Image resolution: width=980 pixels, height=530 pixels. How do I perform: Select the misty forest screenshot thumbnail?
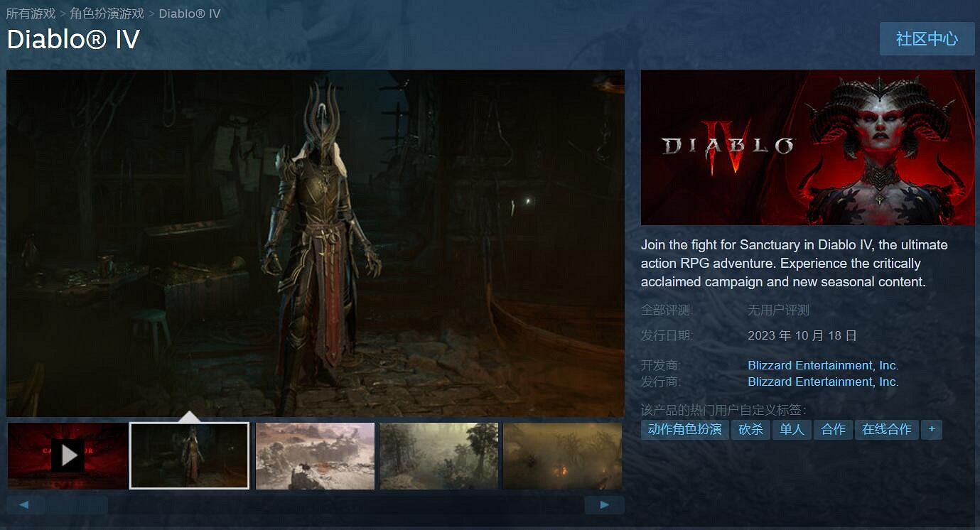click(x=438, y=455)
